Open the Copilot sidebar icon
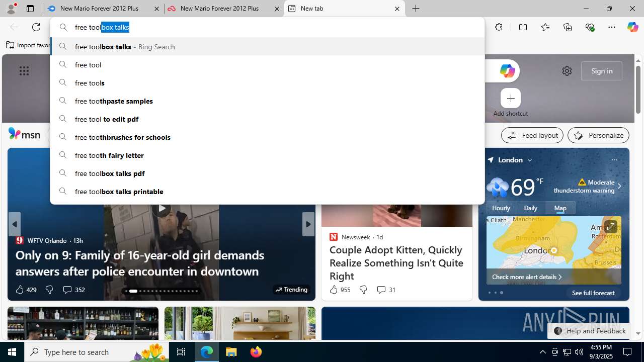The image size is (644, 362). [632, 27]
